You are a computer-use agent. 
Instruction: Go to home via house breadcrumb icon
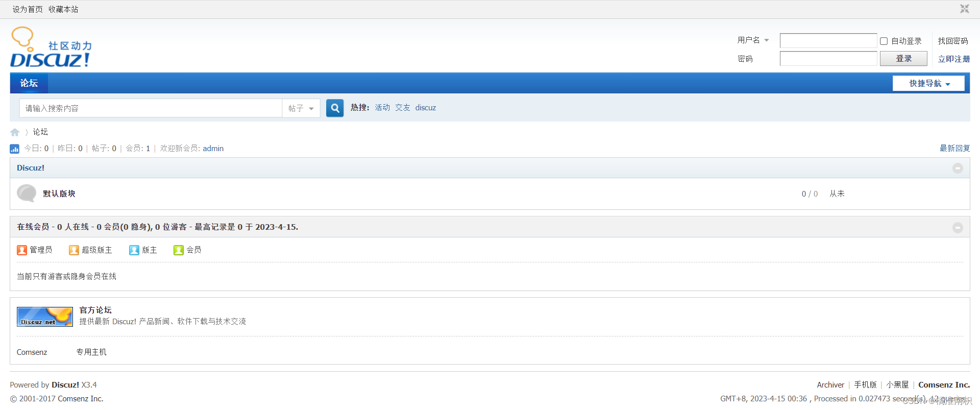[15, 132]
